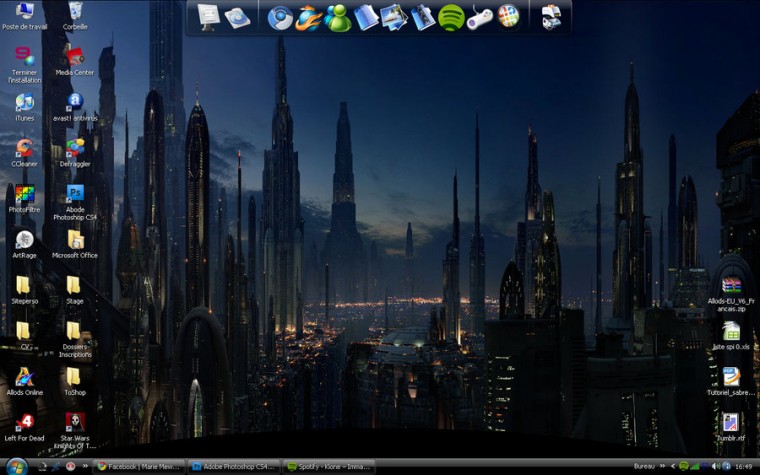
Task: Expand the quick launch overflow chevron
Action: pyautogui.click(x=85, y=466)
